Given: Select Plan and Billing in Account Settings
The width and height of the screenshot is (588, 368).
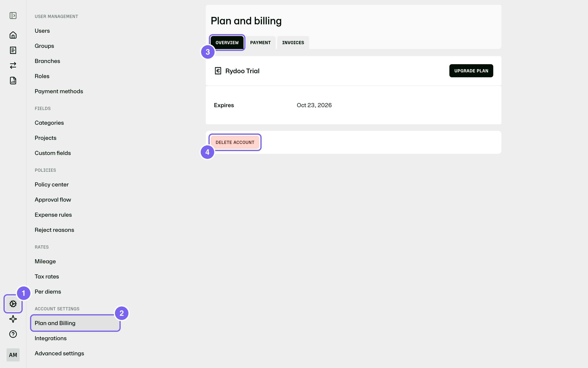Looking at the screenshot, I should click(75, 323).
